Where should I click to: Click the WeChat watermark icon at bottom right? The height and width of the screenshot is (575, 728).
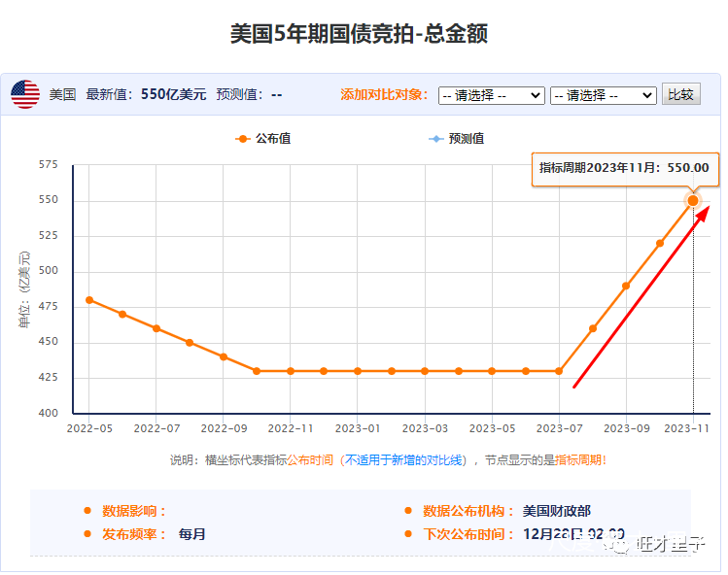619,545
